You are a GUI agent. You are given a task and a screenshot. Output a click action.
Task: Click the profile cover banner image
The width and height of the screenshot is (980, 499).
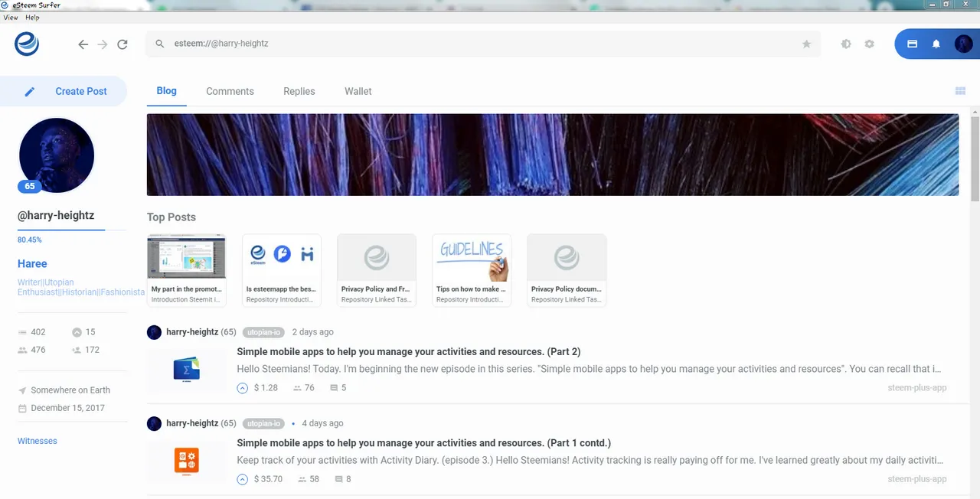point(553,155)
